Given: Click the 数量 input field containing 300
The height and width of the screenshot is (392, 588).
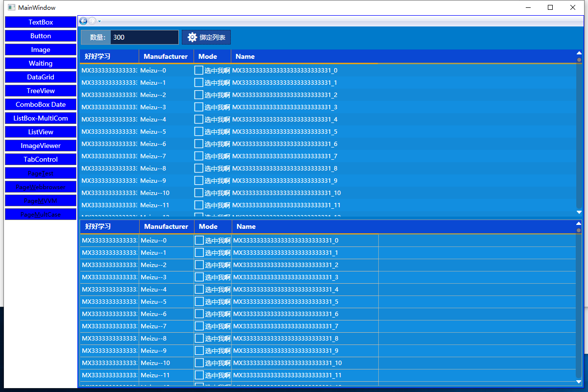Looking at the screenshot, I should 145,37.
